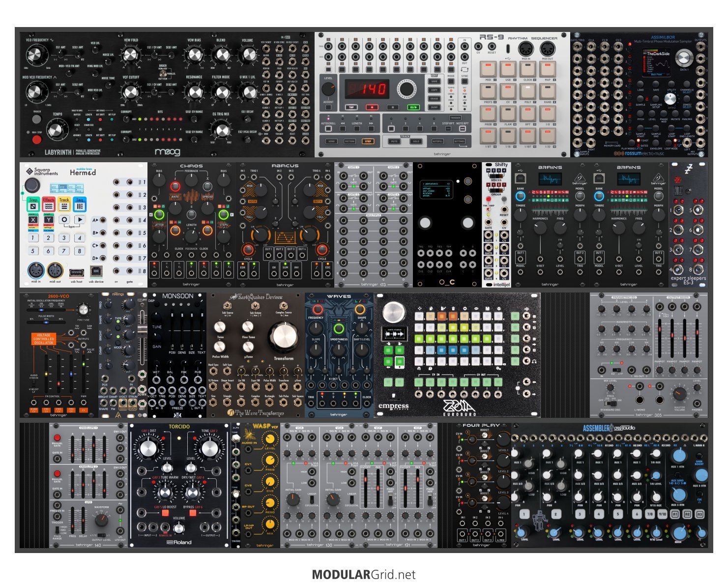Click the RS-9 MIDI IN socket
Image resolution: width=728 pixels, height=585 pixels.
click(526, 49)
